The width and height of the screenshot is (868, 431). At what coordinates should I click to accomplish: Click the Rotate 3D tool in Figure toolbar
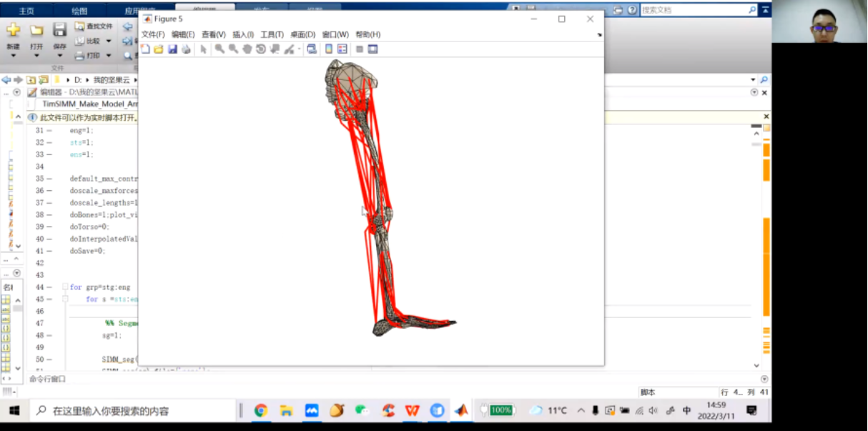[x=261, y=49]
